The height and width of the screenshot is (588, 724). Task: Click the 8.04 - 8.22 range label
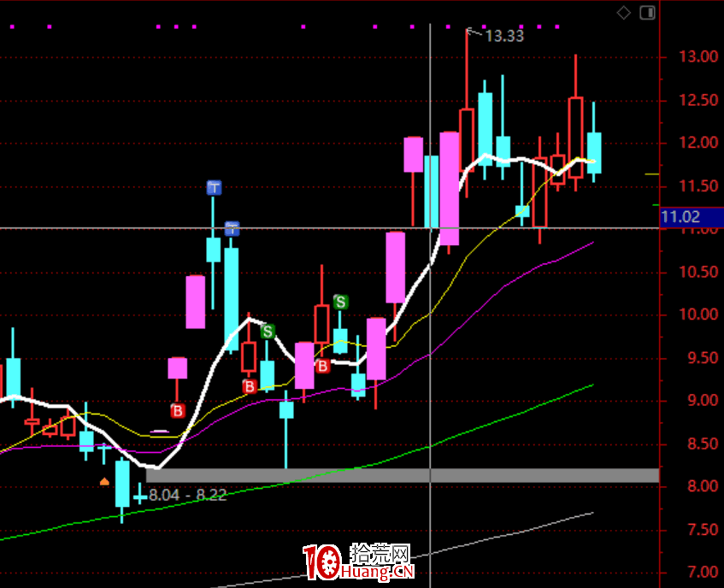coord(187,495)
